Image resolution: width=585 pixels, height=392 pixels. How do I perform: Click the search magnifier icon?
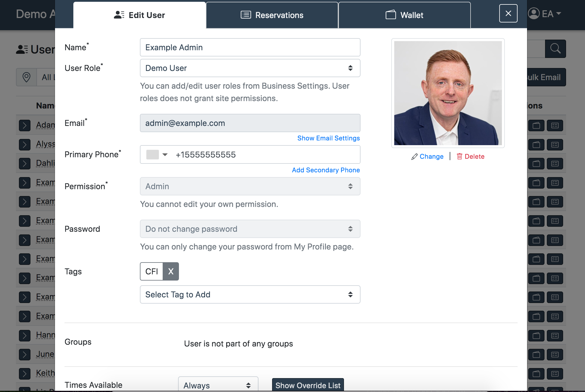555,48
